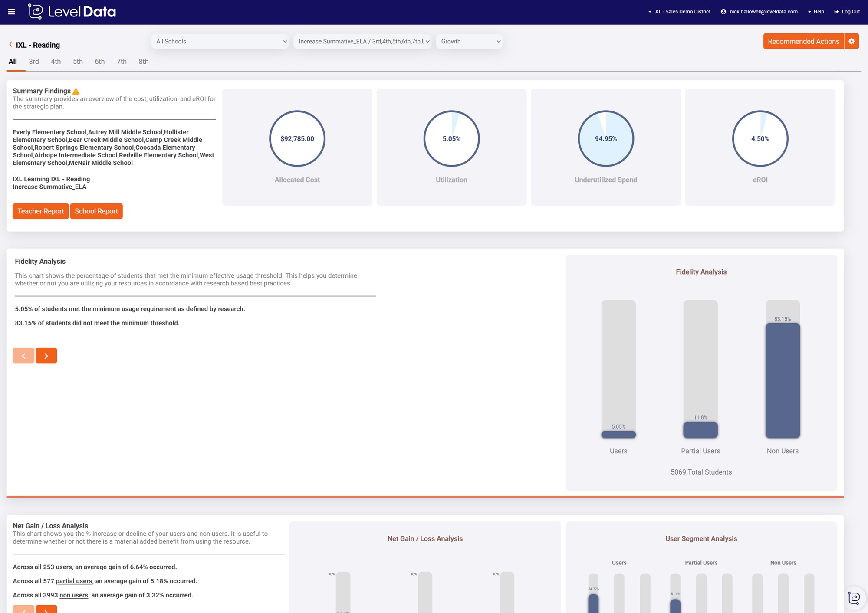Viewport: 868px width, 613px height.
Task: Click the user account icon by email
Action: [723, 12]
